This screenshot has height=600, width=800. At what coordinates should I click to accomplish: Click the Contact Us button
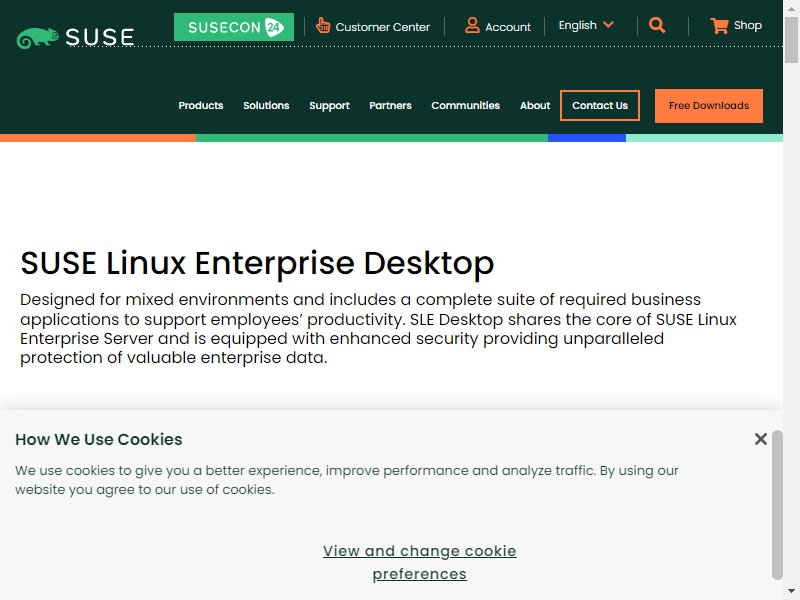tap(599, 106)
